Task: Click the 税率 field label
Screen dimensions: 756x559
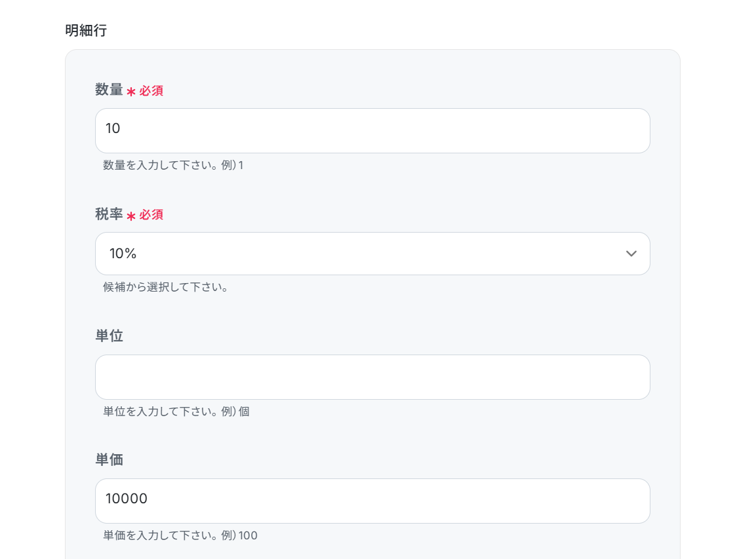Action: coord(109,214)
